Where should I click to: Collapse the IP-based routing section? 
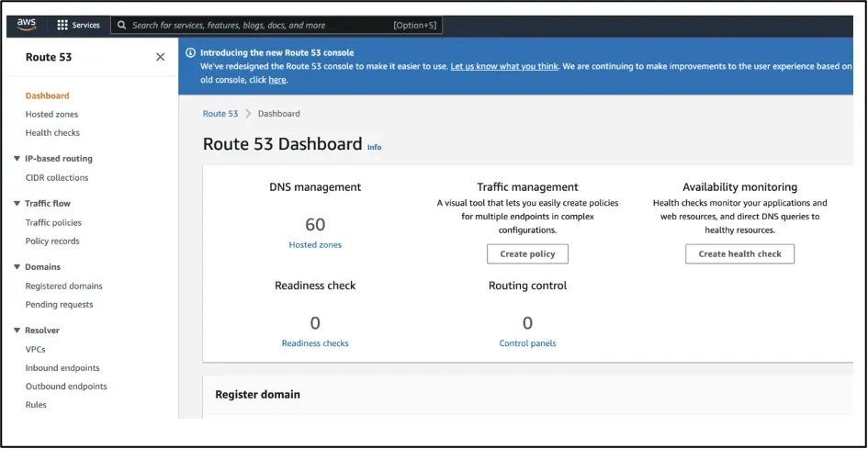pos(17,159)
